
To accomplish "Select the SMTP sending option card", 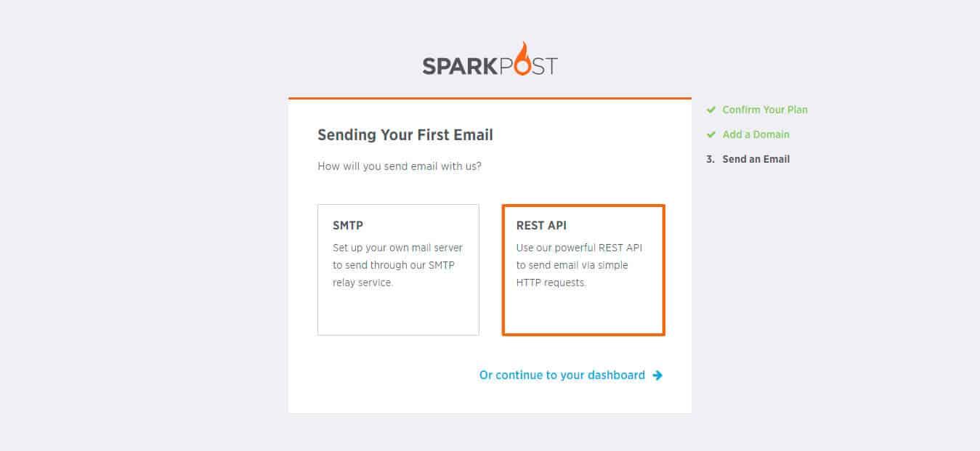I will pos(398,269).
